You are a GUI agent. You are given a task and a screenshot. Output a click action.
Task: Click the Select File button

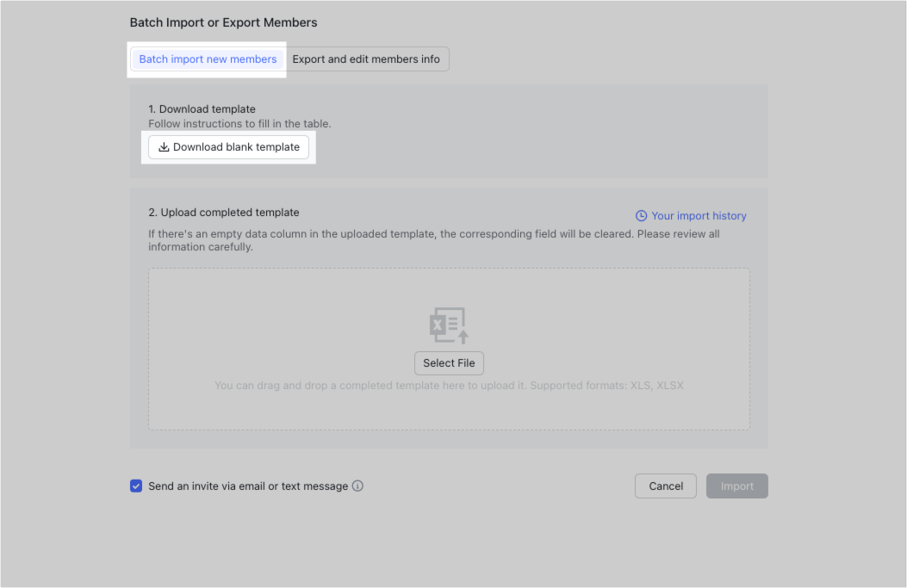[x=449, y=362]
